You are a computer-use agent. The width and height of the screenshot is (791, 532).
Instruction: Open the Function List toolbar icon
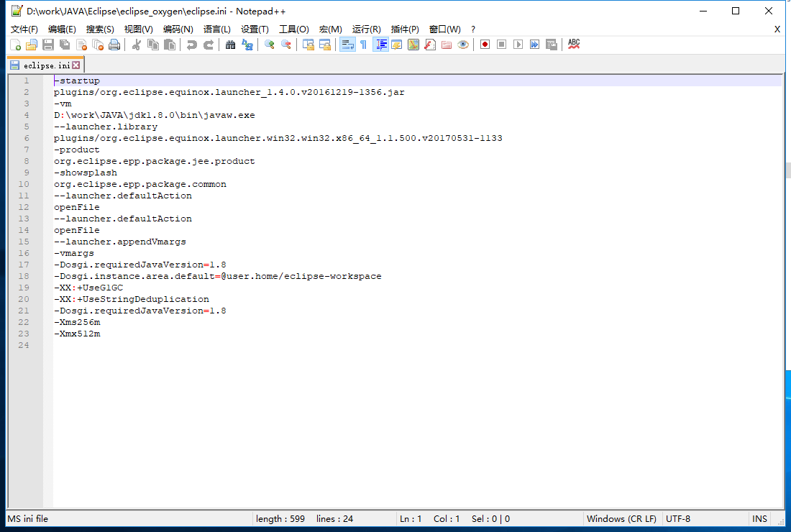click(x=430, y=45)
